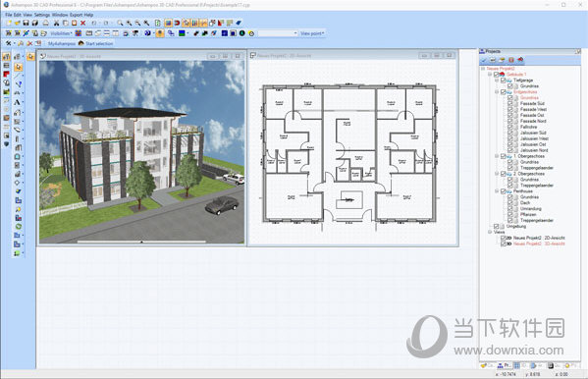Open the view point combo box dropdown
This screenshot has height=379, width=588.
pos(295,33)
